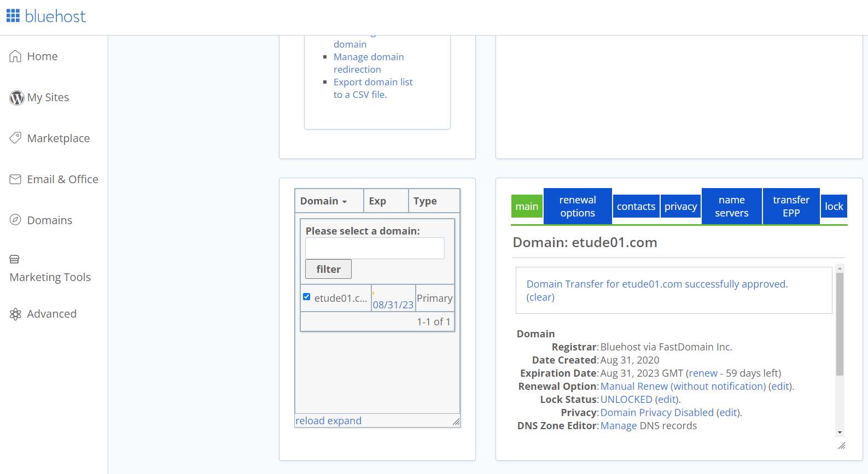Click the scrollbar up arrow in details
This screenshot has width=868, height=474.
(x=840, y=268)
